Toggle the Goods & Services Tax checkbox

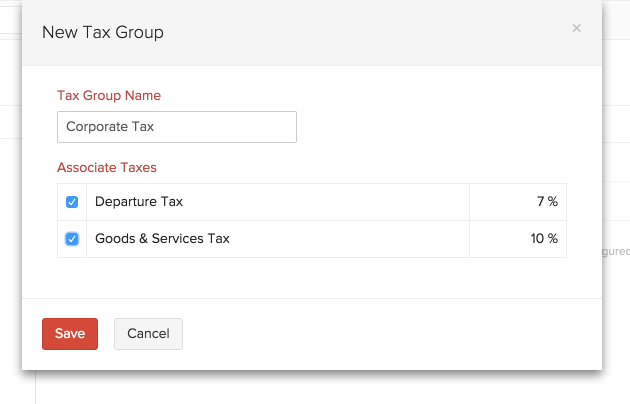tap(72, 239)
